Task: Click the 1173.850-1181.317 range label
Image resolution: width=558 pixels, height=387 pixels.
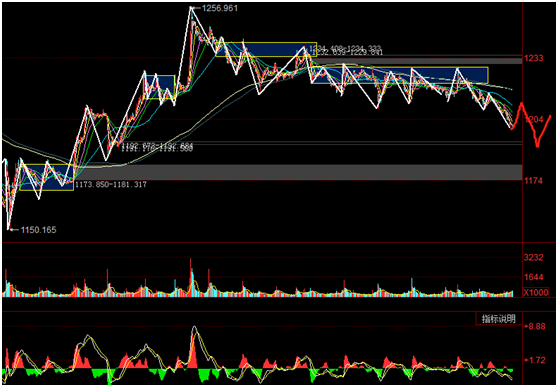Action: (111, 185)
